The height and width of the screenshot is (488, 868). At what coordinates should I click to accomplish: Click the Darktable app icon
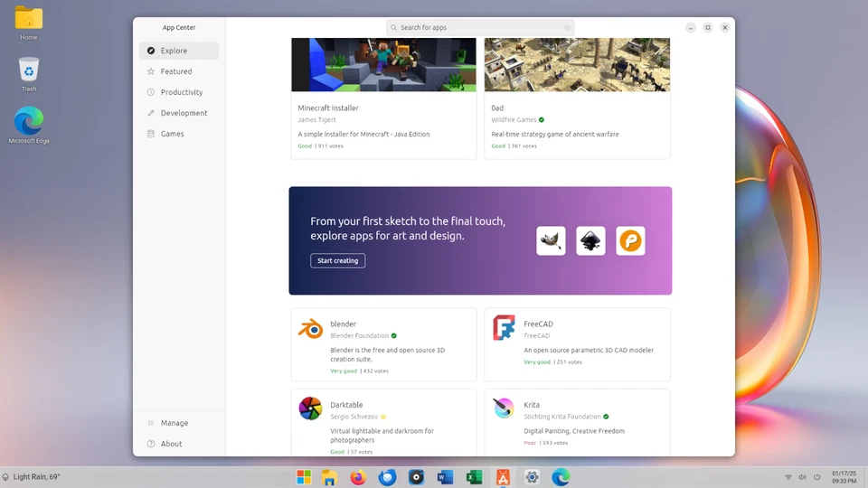[310, 408]
